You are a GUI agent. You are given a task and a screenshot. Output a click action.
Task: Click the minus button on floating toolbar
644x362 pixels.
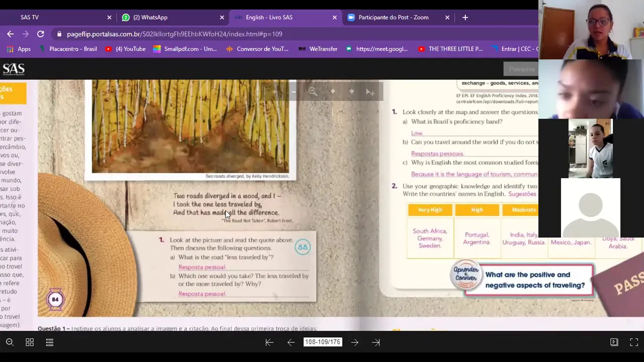click(x=294, y=92)
